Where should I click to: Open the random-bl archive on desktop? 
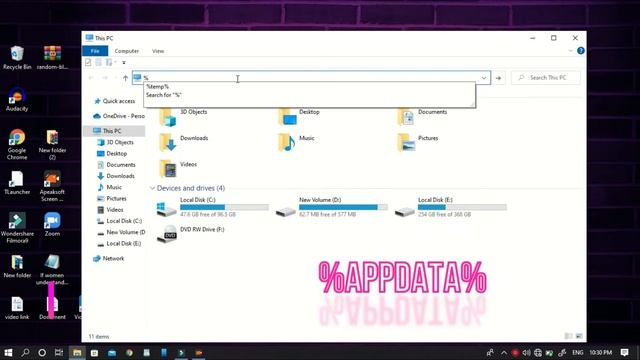52,58
